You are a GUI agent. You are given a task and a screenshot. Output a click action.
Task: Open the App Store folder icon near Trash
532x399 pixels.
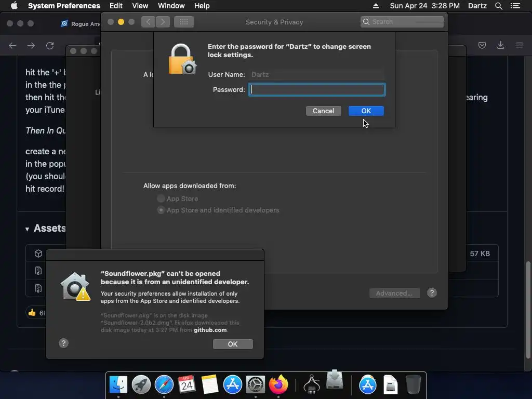[x=368, y=384]
